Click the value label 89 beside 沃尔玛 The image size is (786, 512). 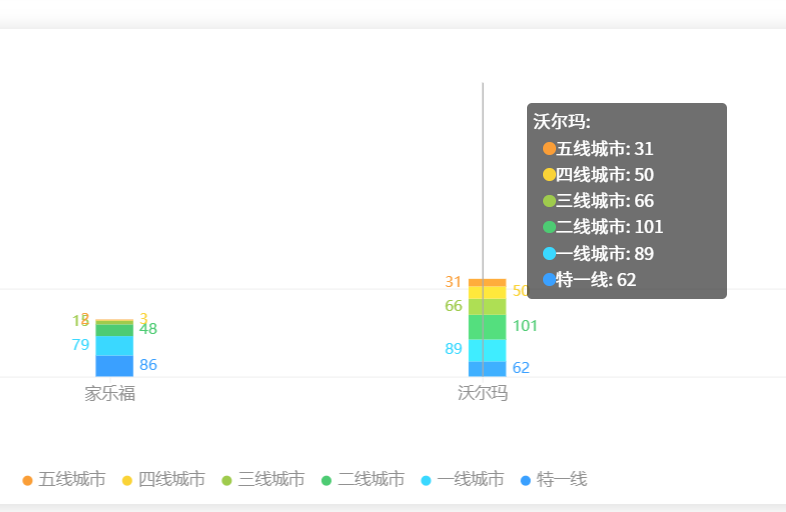click(x=453, y=349)
